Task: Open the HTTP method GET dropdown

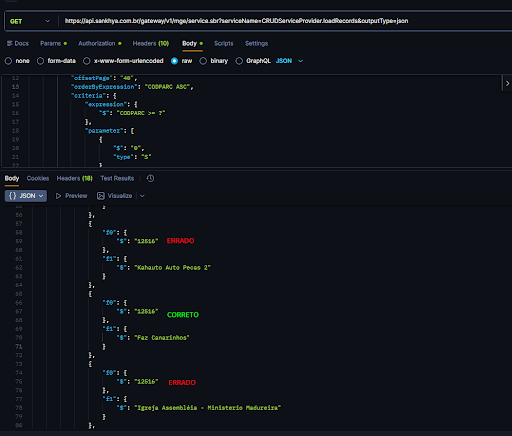Action: [29, 21]
